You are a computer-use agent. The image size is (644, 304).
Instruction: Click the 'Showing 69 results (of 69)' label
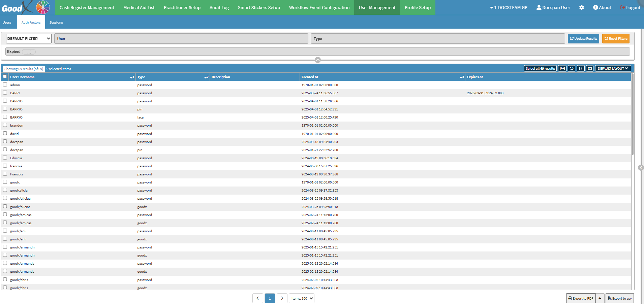24,69
